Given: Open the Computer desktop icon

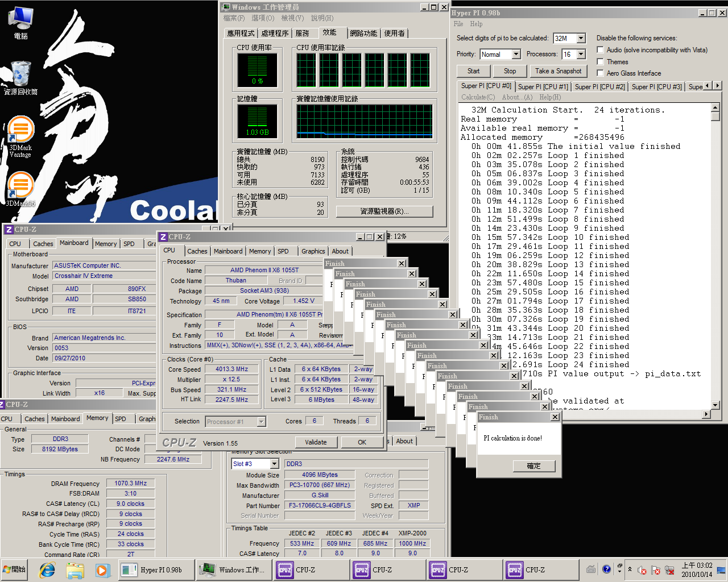Looking at the screenshot, I should pos(20,23).
